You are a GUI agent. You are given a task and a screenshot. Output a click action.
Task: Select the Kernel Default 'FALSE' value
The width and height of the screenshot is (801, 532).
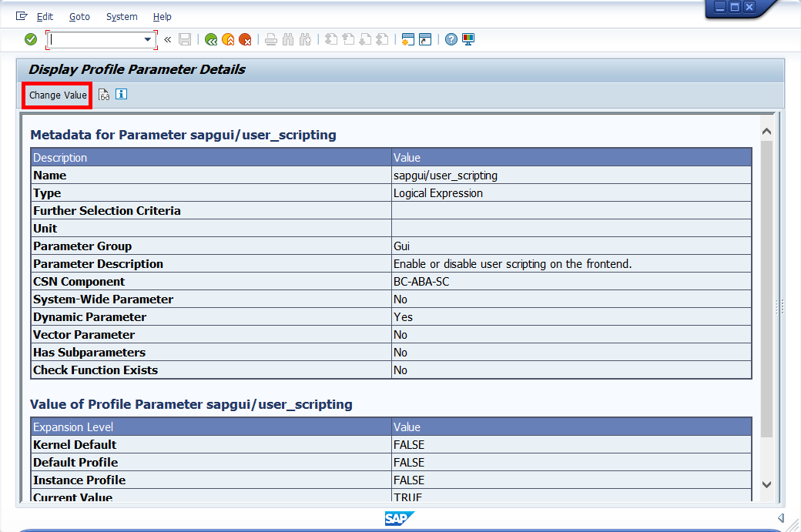(x=571, y=445)
